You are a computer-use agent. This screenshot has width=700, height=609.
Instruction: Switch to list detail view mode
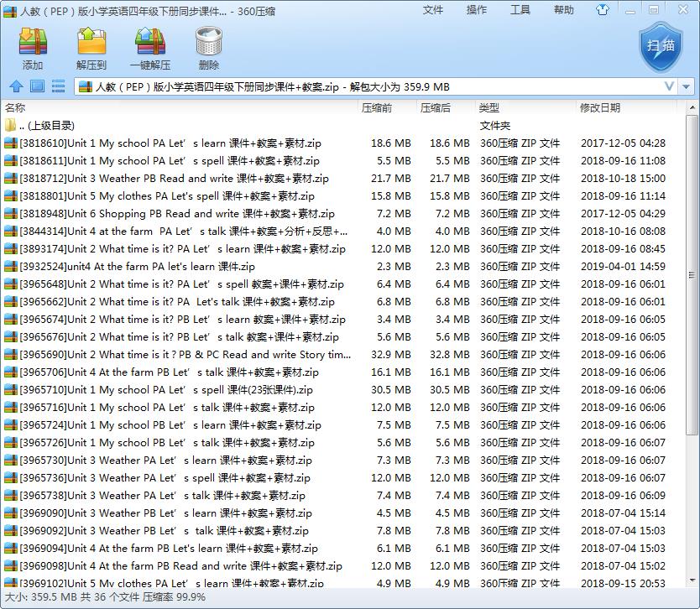[58, 86]
